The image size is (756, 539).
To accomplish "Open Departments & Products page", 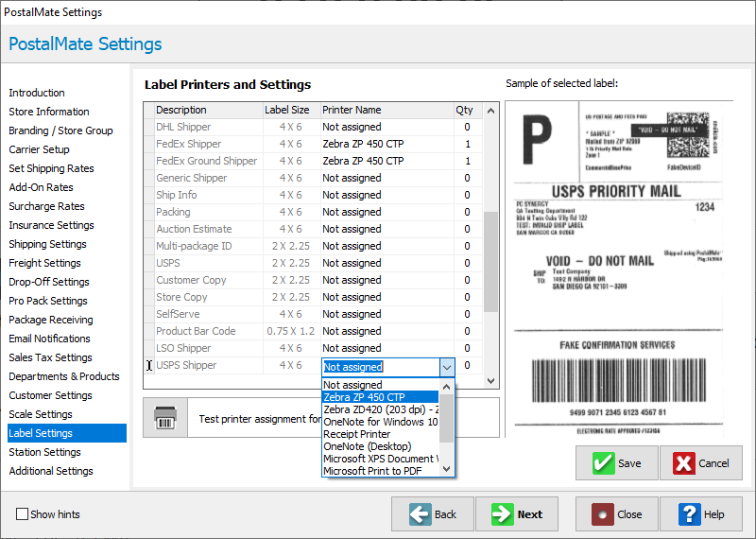I will (x=64, y=376).
